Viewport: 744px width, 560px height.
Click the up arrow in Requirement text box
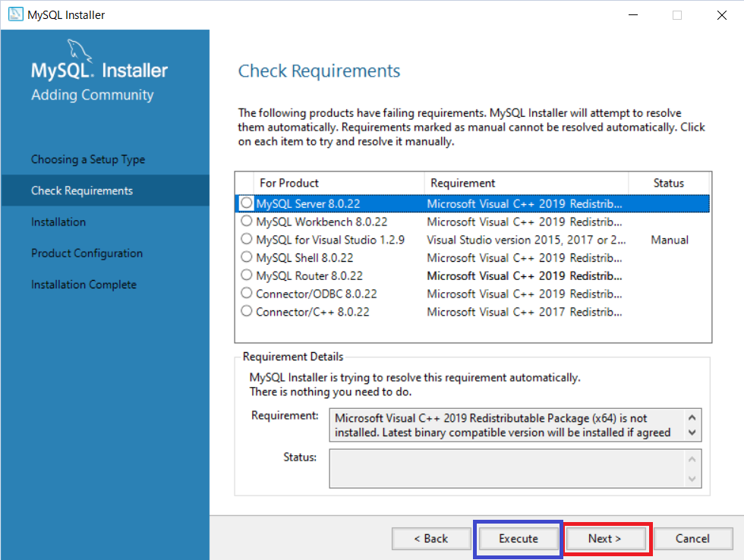(x=692, y=418)
